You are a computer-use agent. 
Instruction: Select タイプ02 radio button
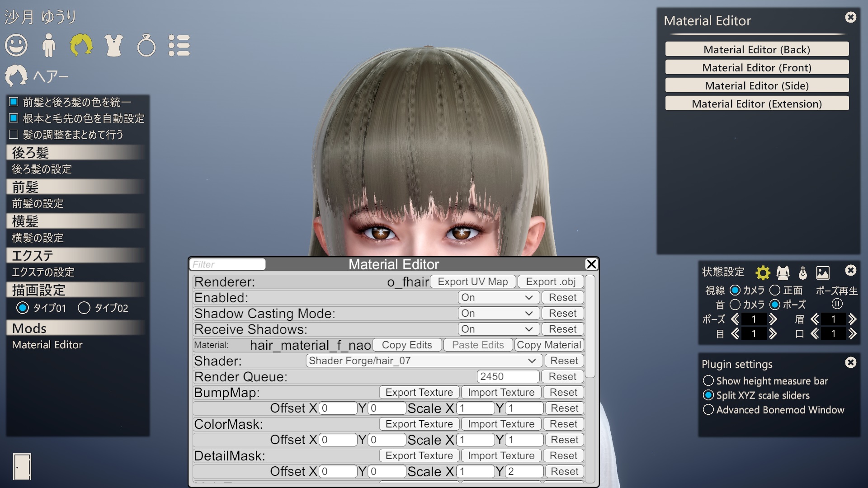84,308
